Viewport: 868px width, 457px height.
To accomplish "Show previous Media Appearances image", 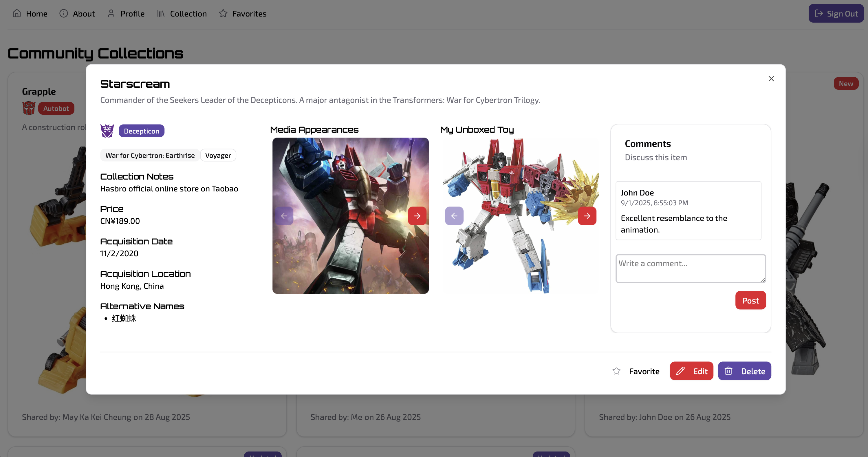I will (284, 216).
